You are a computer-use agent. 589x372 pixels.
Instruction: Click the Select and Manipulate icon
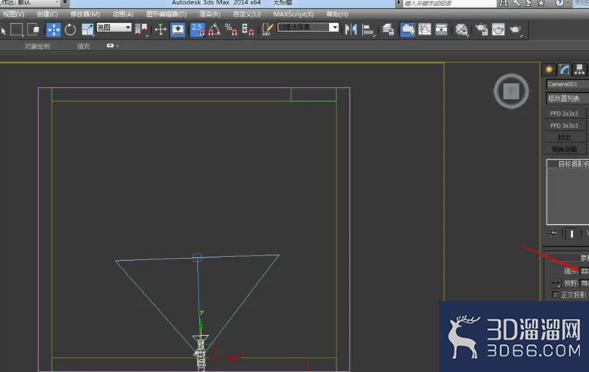(160, 30)
